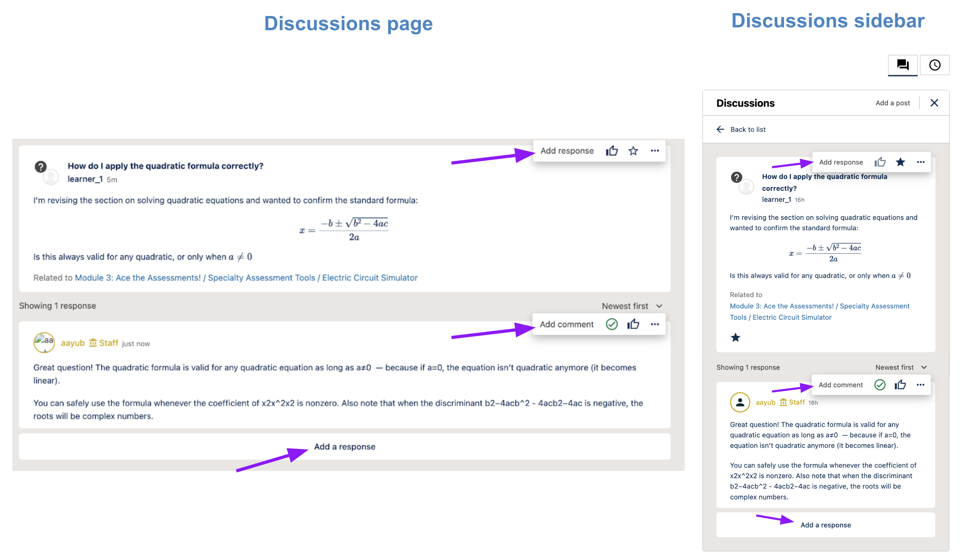Switch to discussions chat-bubble tab
The image size is (961, 560).
(x=902, y=65)
